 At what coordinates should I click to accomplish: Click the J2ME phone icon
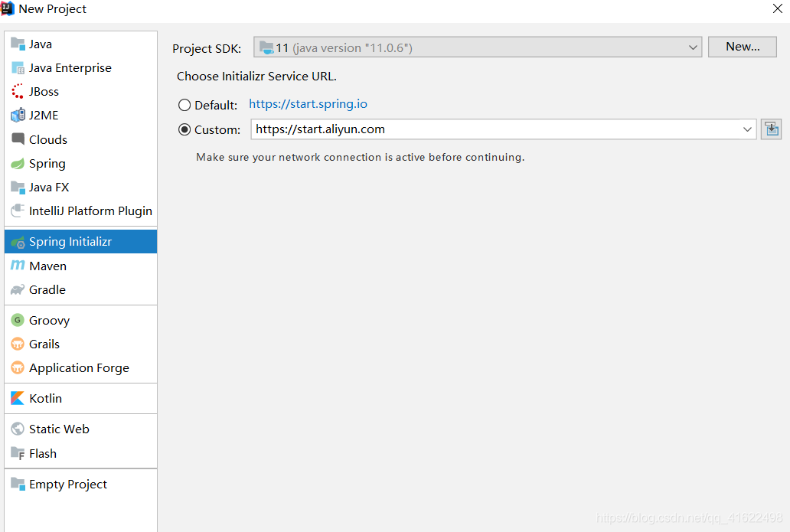(x=18, y=115)
